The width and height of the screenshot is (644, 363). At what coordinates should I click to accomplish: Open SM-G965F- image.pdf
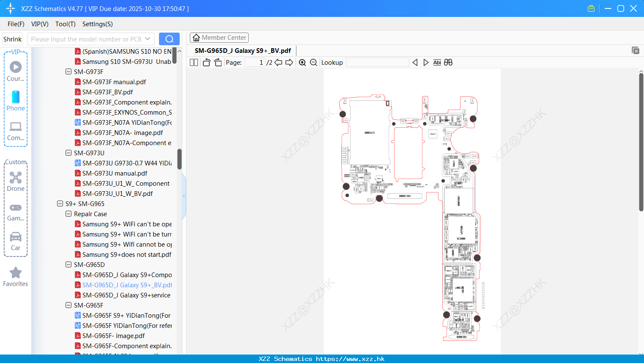click(113, 336)
